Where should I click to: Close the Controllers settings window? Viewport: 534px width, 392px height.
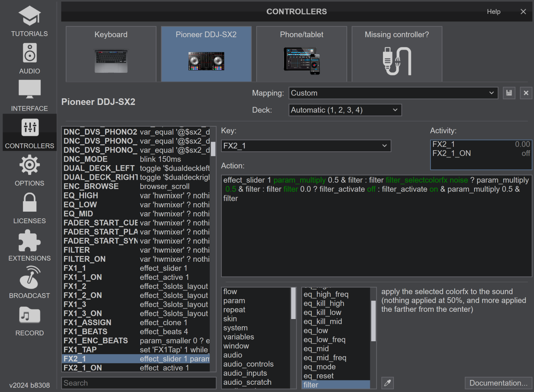click(523, 12)
